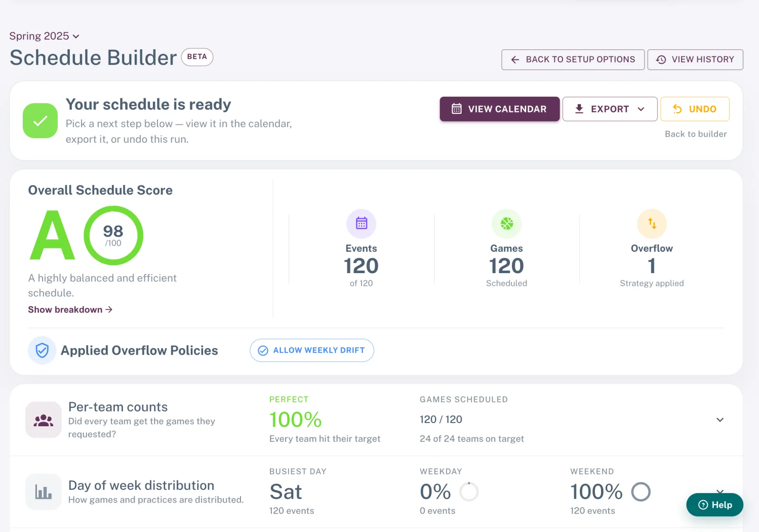Click the Strategy applied label
The width and height of the screenshot is (759, 532).
652,283
